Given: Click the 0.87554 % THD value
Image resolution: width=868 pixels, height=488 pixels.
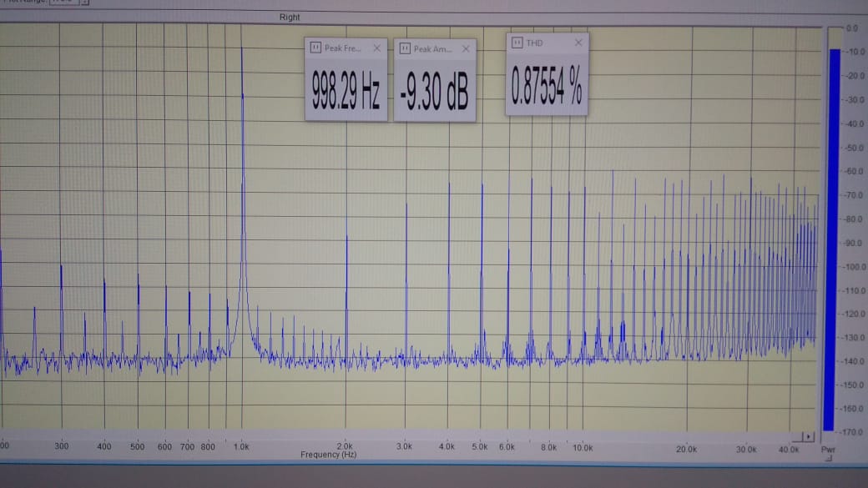Looking at the screenshot, I should click(x=547, y=85).
